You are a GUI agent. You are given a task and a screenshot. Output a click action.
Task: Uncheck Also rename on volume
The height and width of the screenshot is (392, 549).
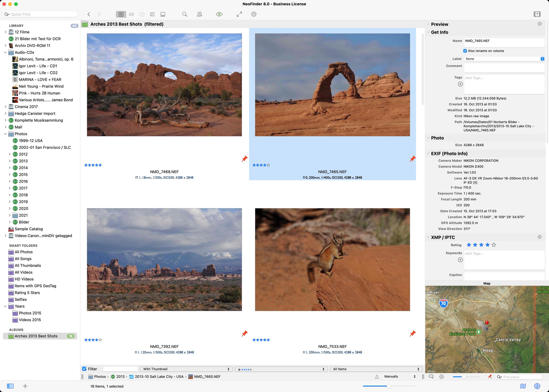(465, 51)
